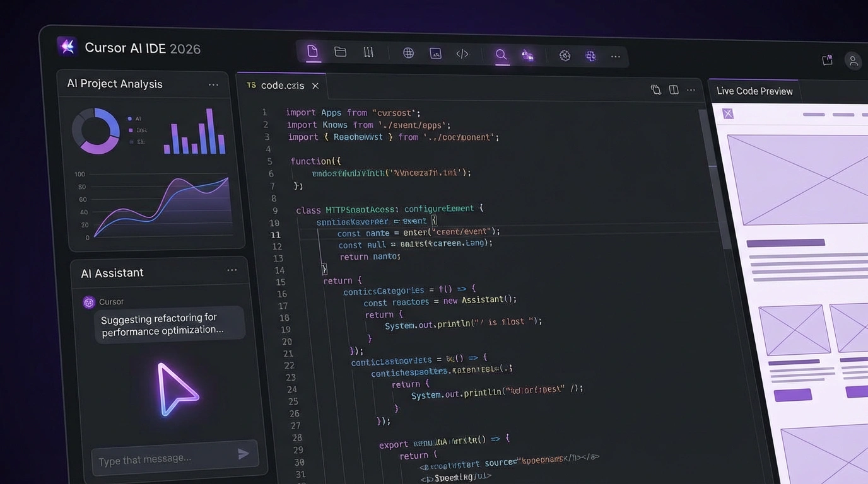Open the settings gear icon

tap(565, 55)
